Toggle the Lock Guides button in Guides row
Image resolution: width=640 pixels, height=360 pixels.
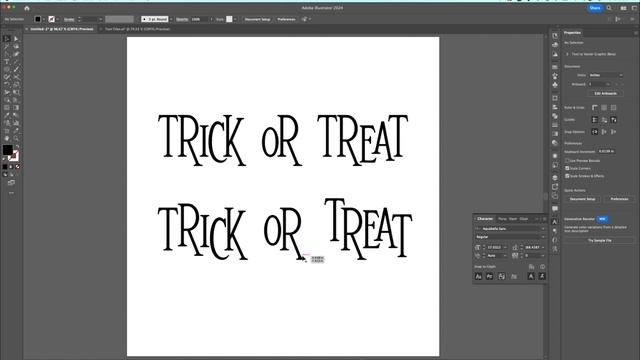click(604, 120)
